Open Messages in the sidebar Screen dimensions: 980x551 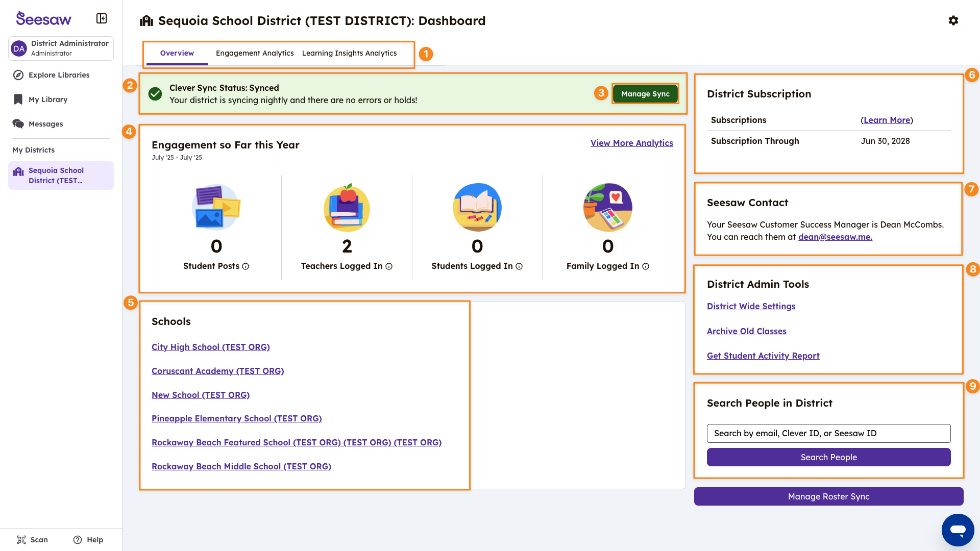(61, 124)
